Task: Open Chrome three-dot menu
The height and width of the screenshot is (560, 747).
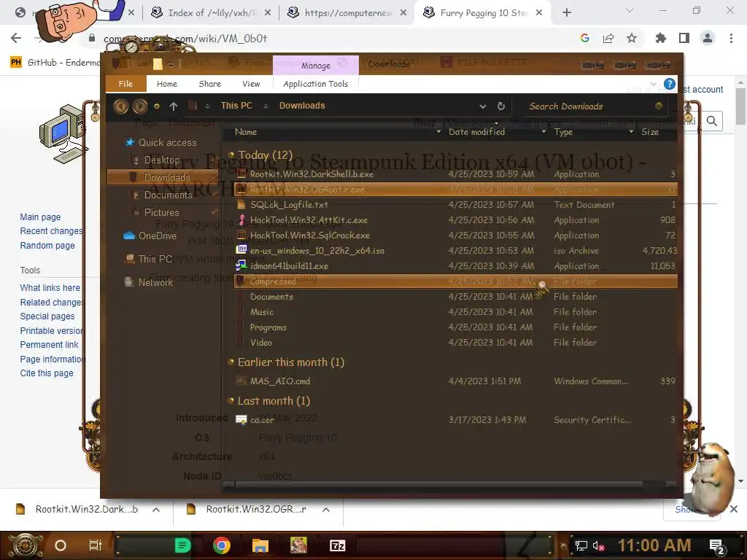Action: 731,38
